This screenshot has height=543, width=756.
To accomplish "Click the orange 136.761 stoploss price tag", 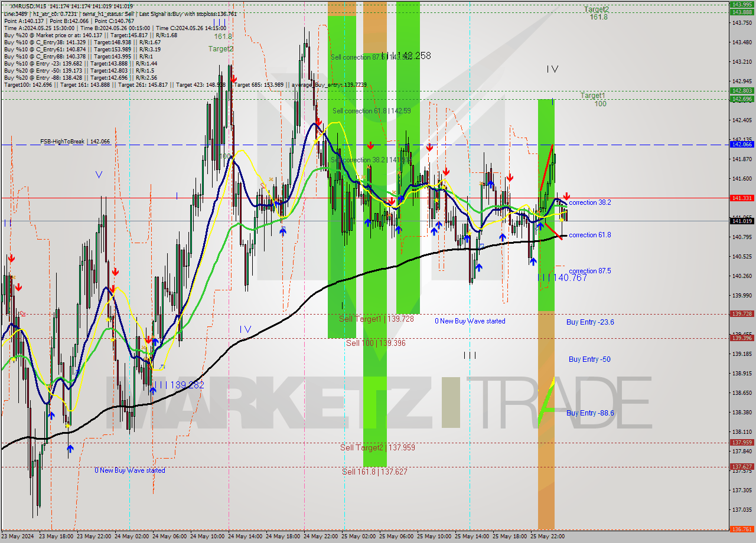I will (x=742, y=529).
